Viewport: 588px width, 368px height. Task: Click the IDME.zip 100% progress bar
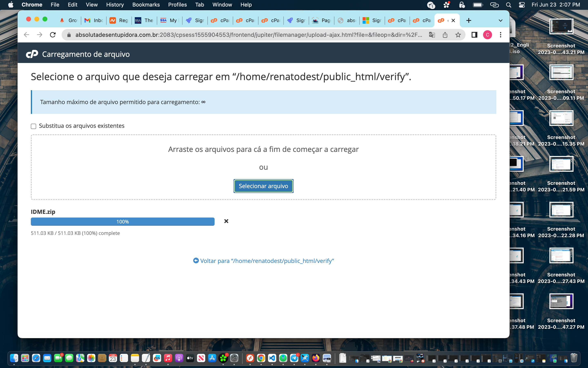click(123, 222)
